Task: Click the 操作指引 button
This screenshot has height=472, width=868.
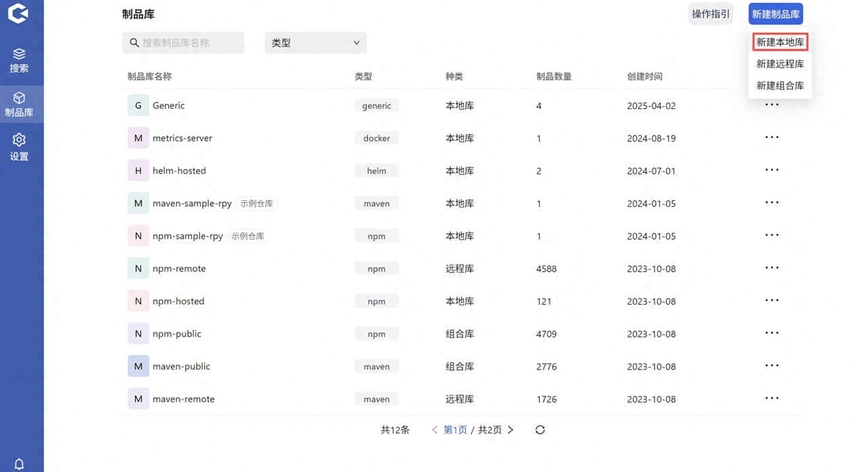Action: pyautogui.click(x=710, y=14)
